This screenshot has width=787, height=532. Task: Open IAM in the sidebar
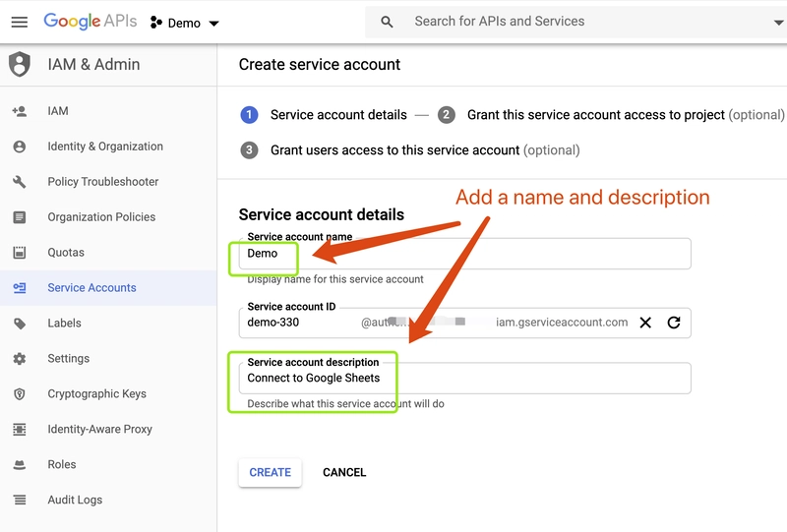pos(58,111)
